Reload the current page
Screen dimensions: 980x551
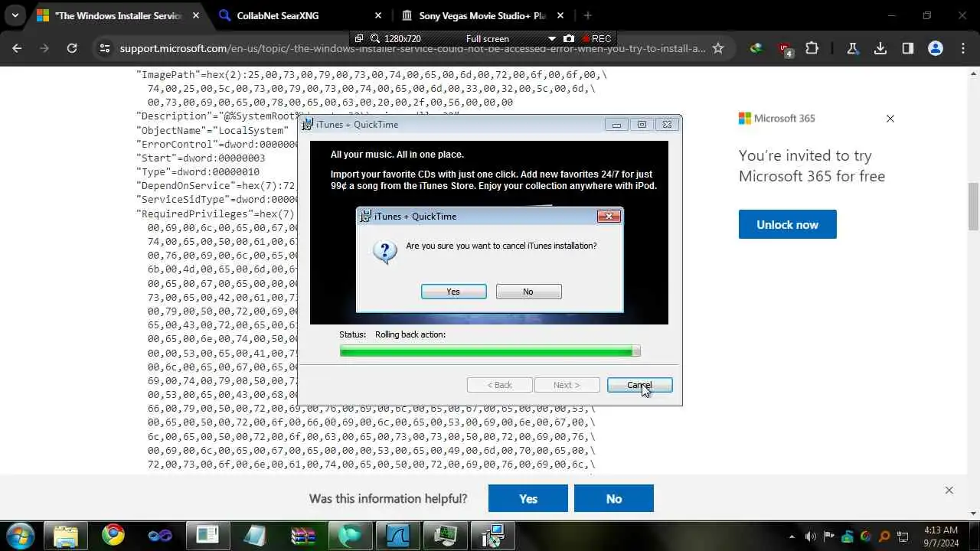tap(72, 48)
